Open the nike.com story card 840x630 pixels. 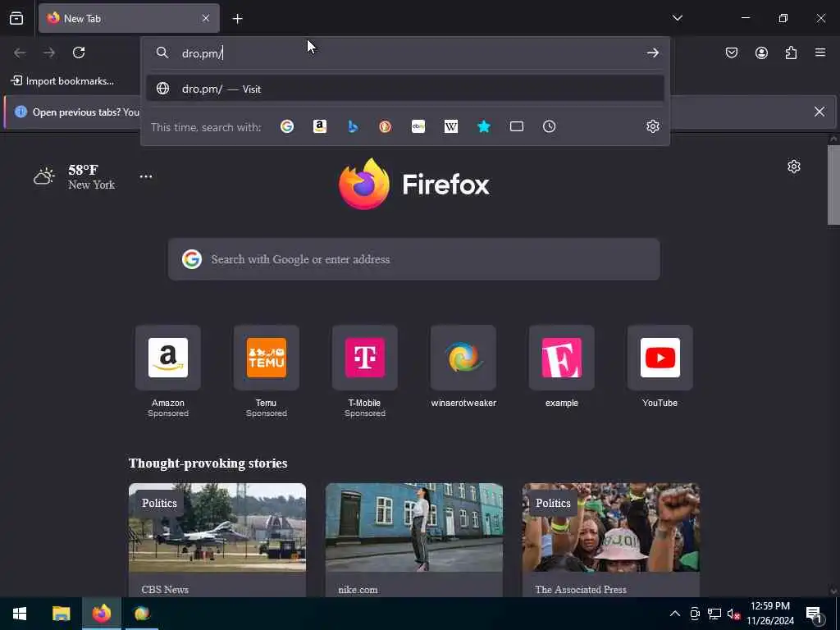[414, 540]
